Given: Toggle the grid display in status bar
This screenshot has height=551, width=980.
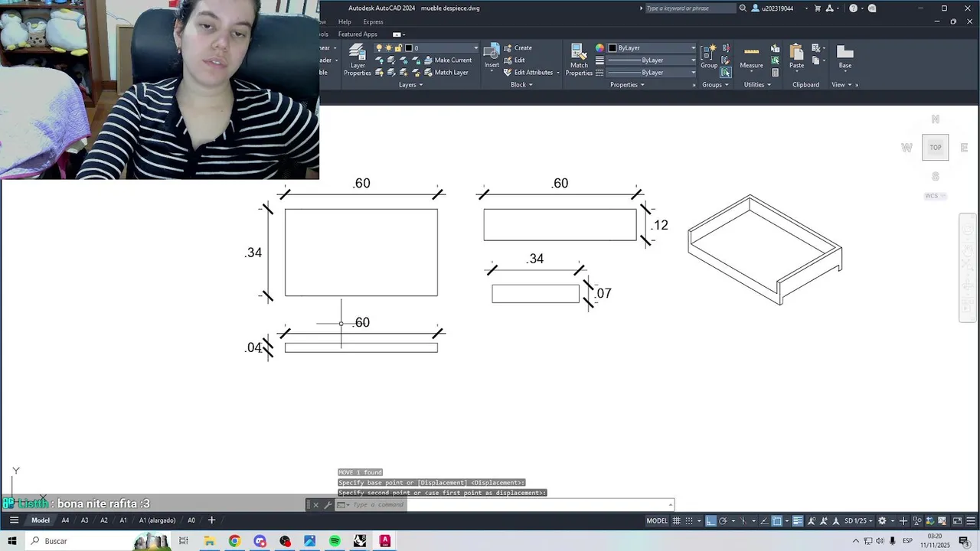Looking at the screenshot, I should [x=676, y=521].
